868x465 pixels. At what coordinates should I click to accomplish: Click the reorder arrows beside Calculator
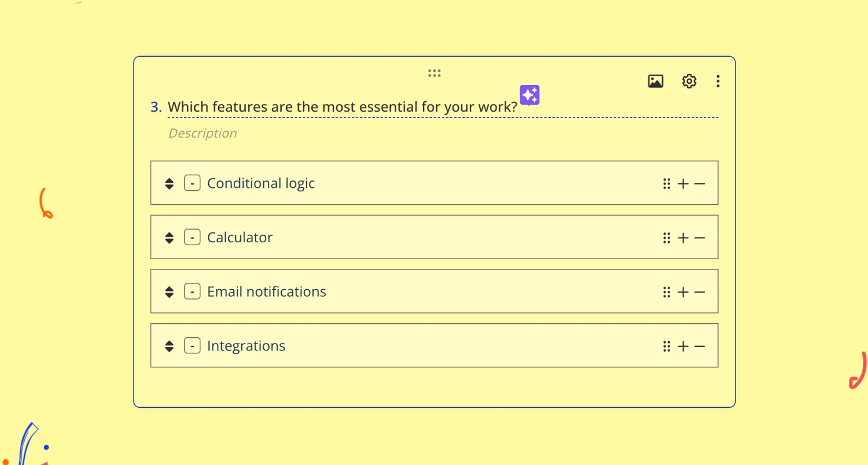tap(169, 237)
